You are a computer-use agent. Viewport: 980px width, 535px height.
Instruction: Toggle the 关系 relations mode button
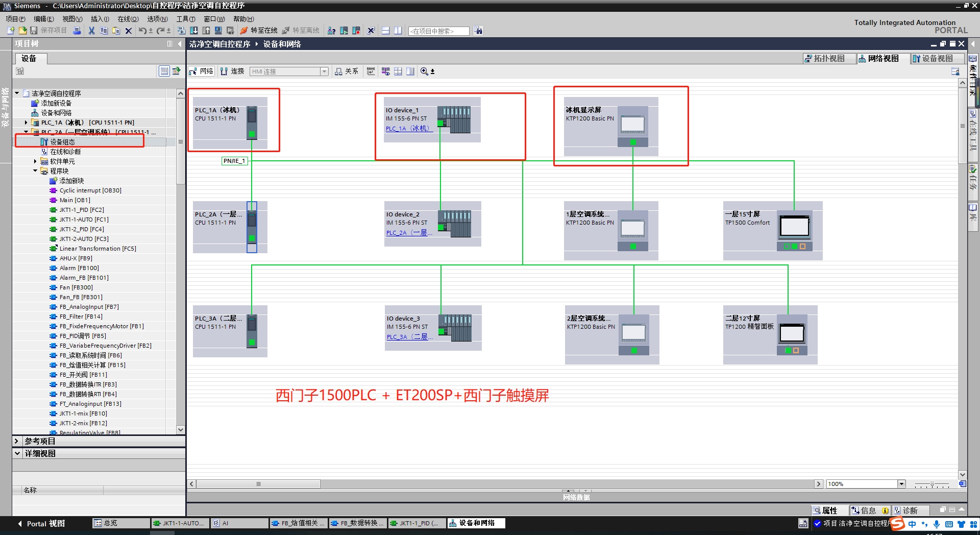pyautogui.click(x=347, y=71)
